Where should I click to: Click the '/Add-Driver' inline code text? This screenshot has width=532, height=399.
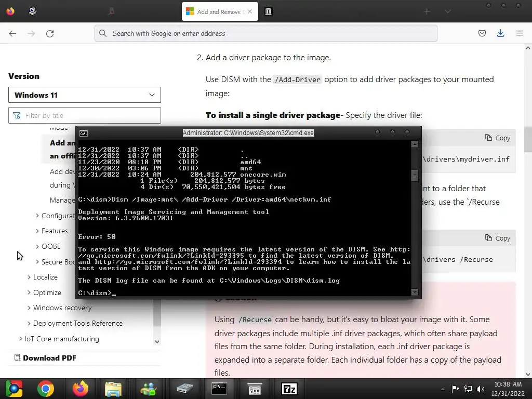pos(297,79)
